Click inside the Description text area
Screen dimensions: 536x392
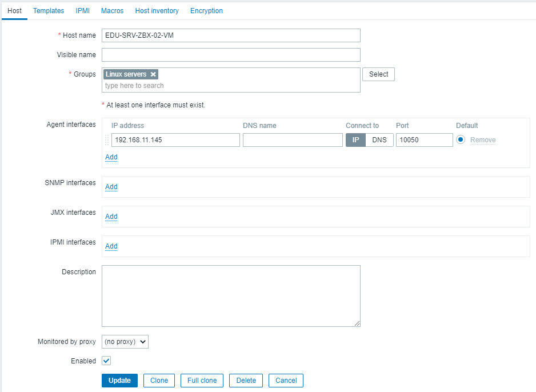click(x=231, y=295)
